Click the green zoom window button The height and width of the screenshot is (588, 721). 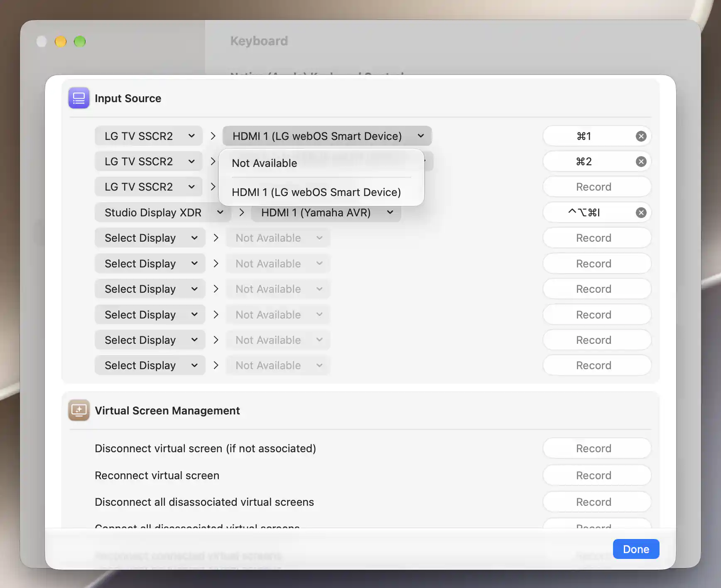pos(80,42)
